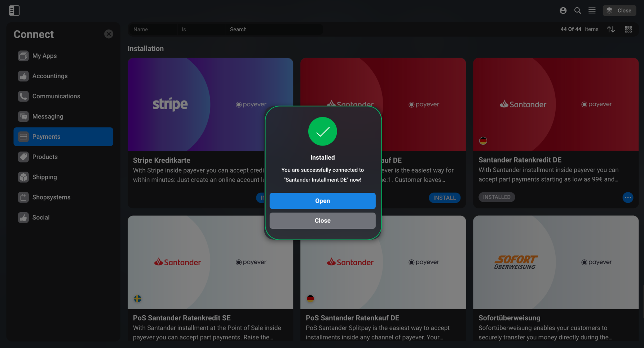The width and height of the screenshot is (644, 348).
Task: Click the '44 Of 44 Items' counter
Action: tap(579, 29)
